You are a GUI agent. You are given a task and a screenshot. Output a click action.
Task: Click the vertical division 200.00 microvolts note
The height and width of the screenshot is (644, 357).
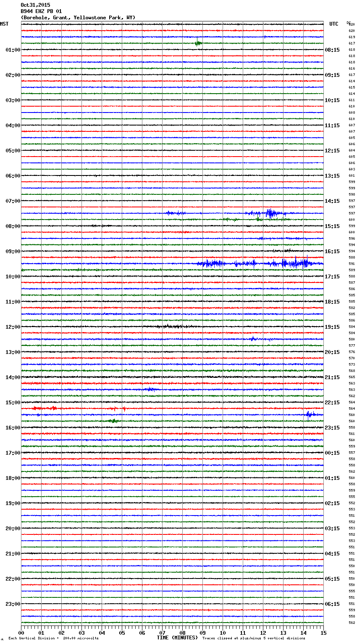point(53,638)
